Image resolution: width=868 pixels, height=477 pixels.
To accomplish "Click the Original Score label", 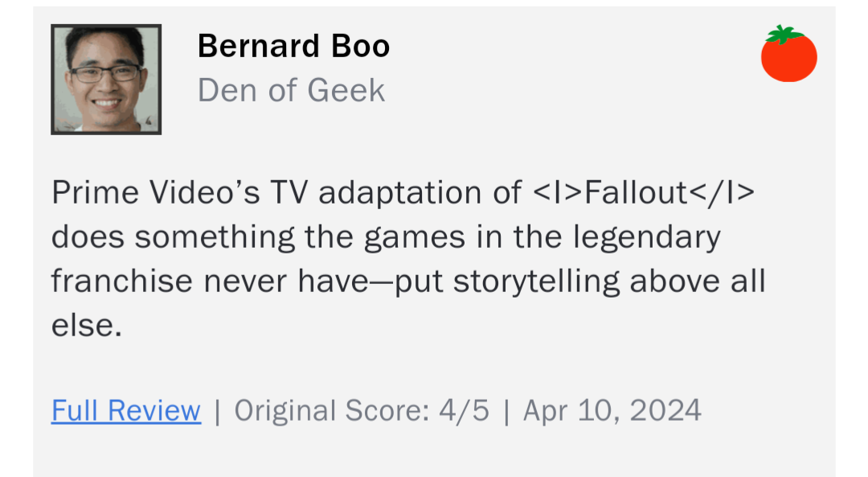I will point(332,410).
